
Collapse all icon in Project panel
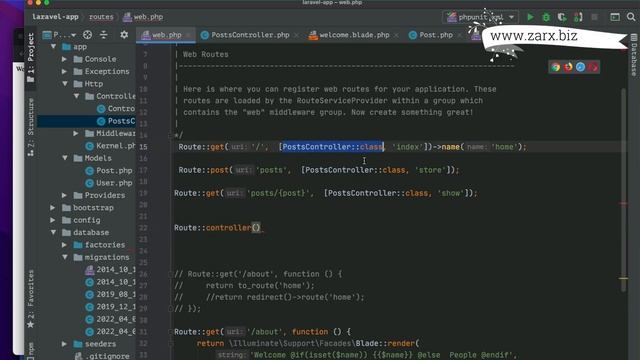[104, 35]
